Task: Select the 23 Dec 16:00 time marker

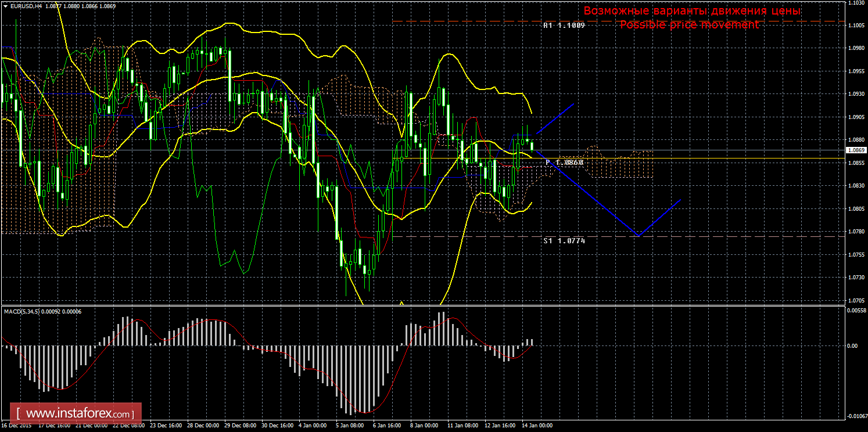Action: point(166,426)
